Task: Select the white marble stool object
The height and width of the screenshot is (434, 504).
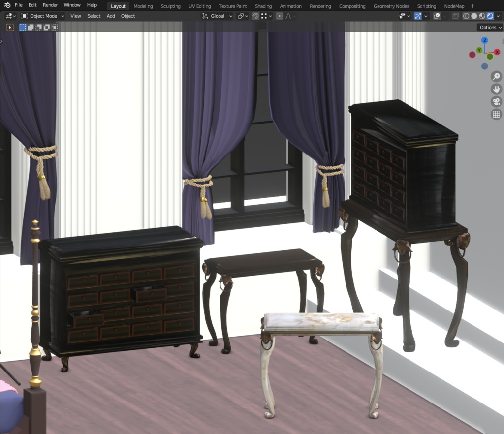Action: click(x=321, y=323)
